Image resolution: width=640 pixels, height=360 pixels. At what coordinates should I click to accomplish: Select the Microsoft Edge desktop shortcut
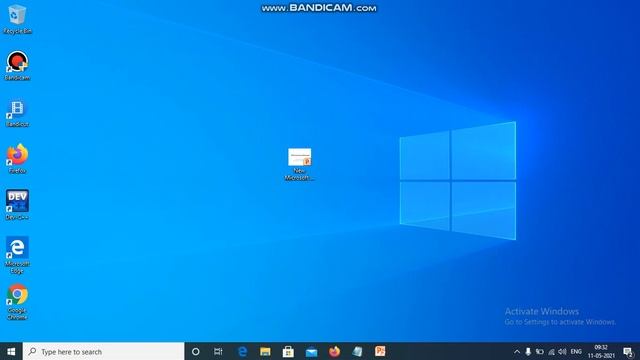click(x=17, y=255)
